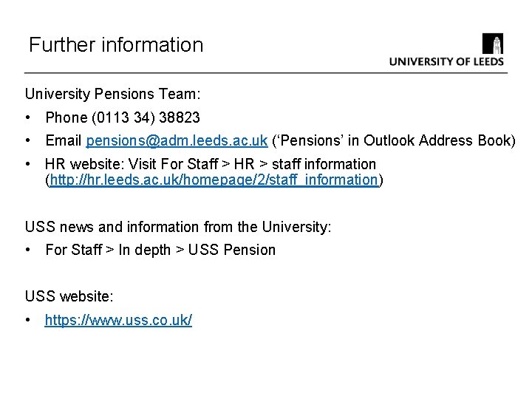This screenshot has width=532, height=399.
Task: Click the University of Leeds tower logo
Action: (x=493, y=44)
